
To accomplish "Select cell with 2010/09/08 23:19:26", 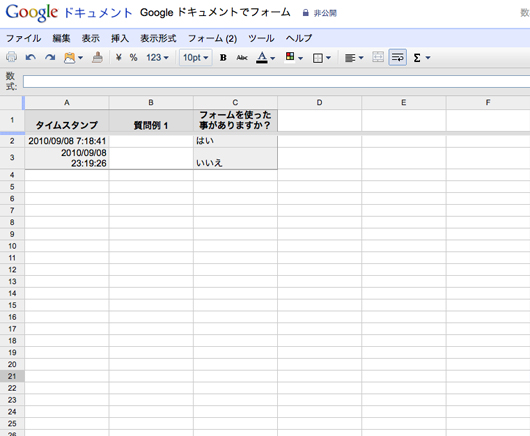I will 67,158.
